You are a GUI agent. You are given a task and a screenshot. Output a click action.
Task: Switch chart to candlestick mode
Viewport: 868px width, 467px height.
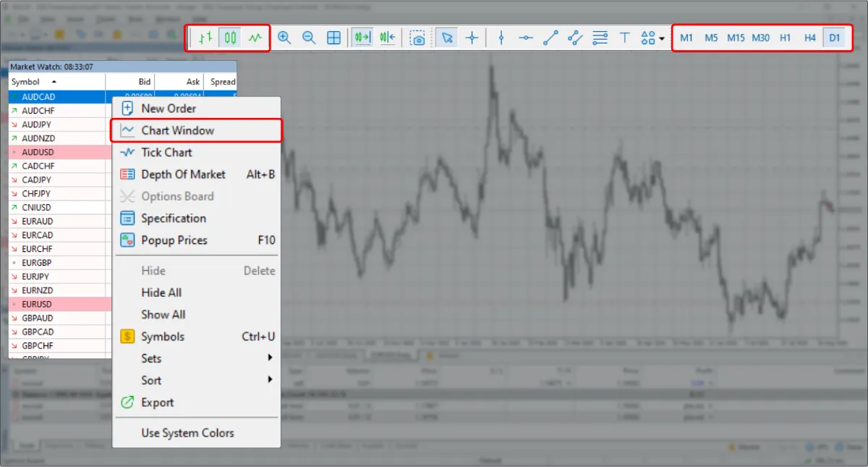click(x=230, y=38)
